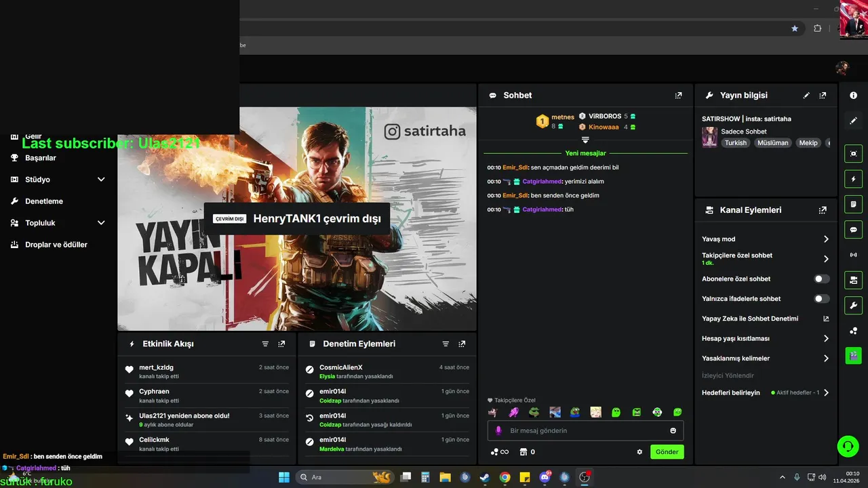Viewport: 868px width, 488px height.
Task: Toggle the stream preview panel icon
Action: [853, 154]
